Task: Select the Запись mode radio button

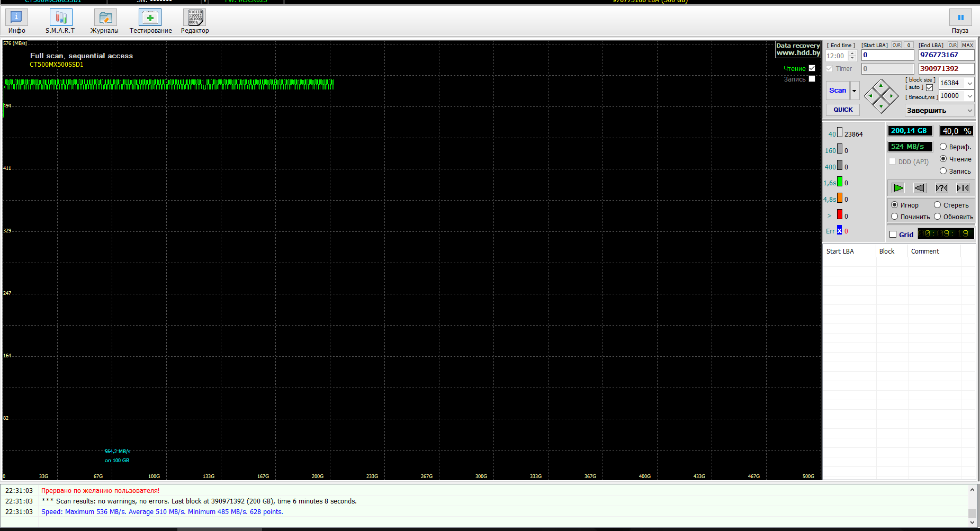Action: [x=943, y=171]
